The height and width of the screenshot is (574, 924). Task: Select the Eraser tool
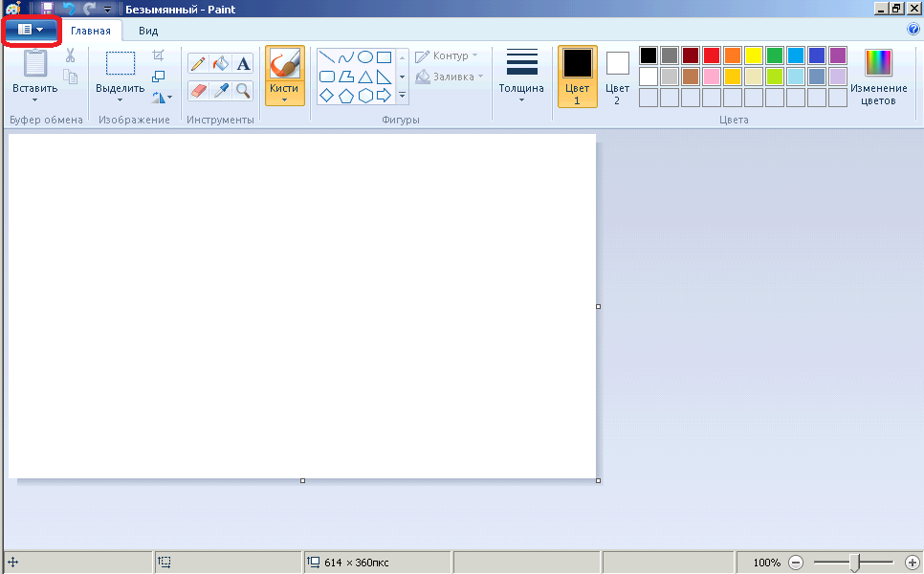198,91
